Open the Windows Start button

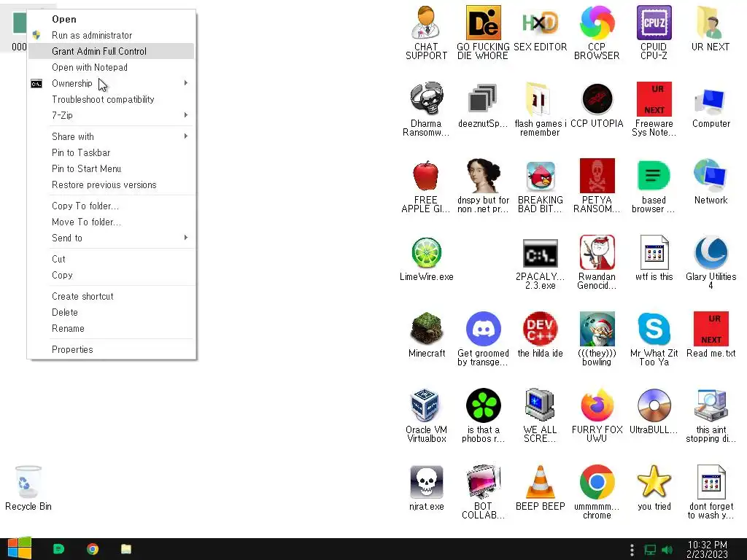click(20, 548)
